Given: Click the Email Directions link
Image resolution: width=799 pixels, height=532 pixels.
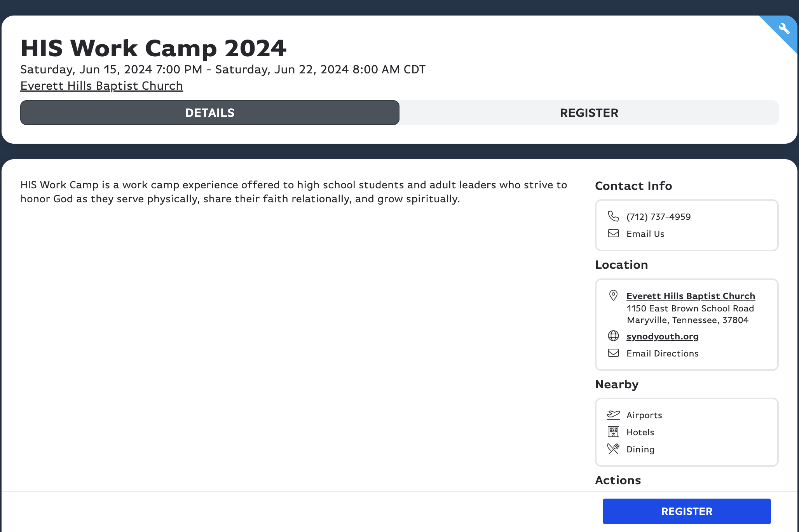Looking at the screenshot, I should 662,353.
